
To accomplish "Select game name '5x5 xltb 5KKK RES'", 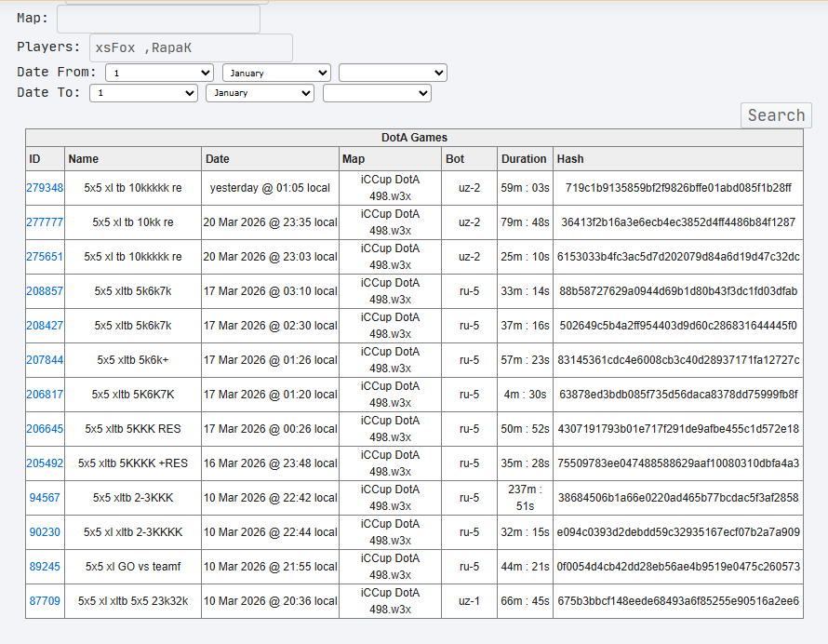I will [133, 428].
